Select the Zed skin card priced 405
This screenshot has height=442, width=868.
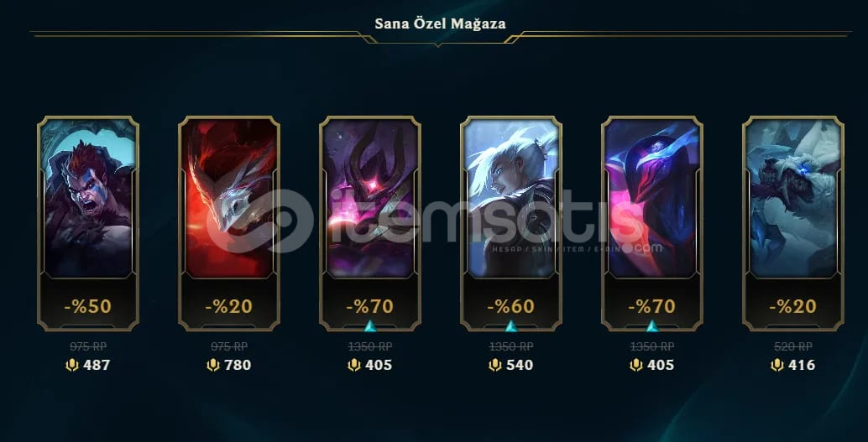[x=652, y=223]
